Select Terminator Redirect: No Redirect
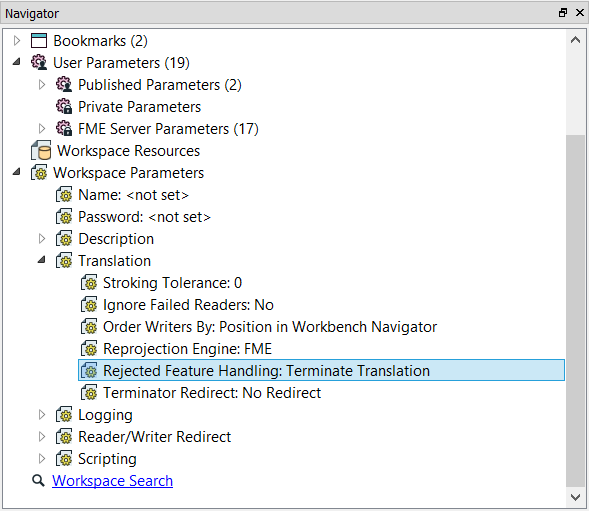Screen dimensions: 589x511 coord(212,393)
